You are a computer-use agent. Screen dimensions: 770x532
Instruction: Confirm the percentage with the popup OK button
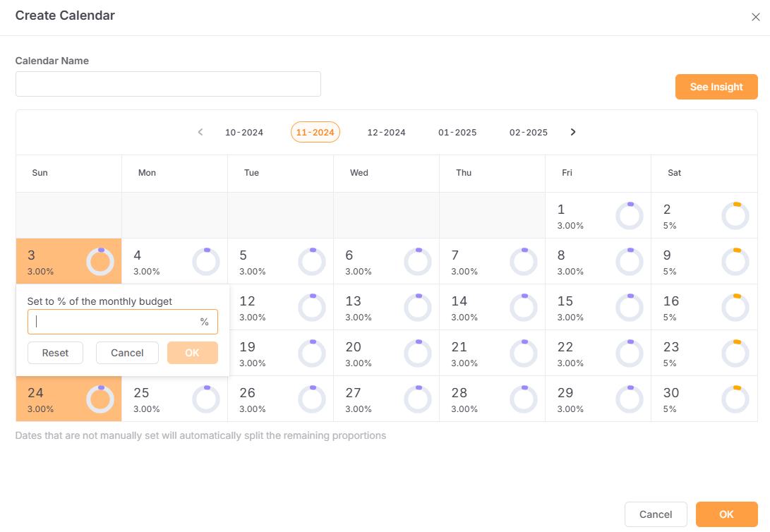click(x=192, y=353)
